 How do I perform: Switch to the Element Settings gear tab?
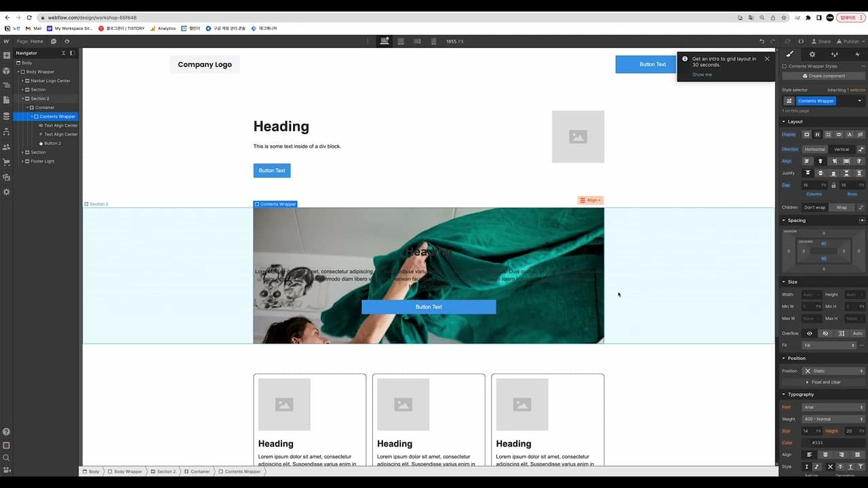[812, 54]
